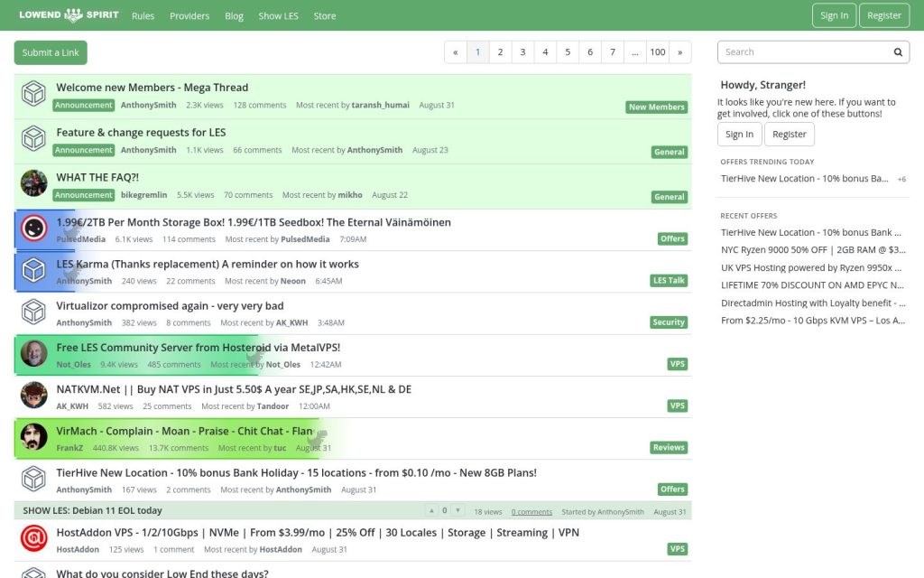Image resolution: width=924 pixels, height=578 pixels.
Task: Jump to page 100 in pagination
Action: coord(658,51)
